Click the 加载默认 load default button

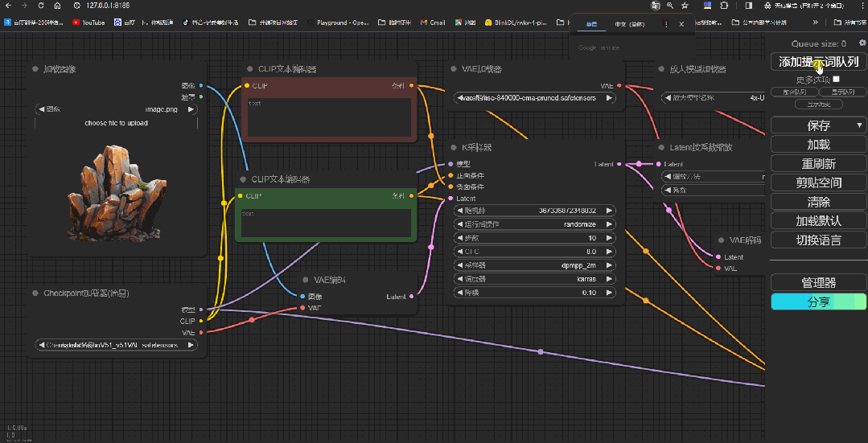(x=819, y=220)
